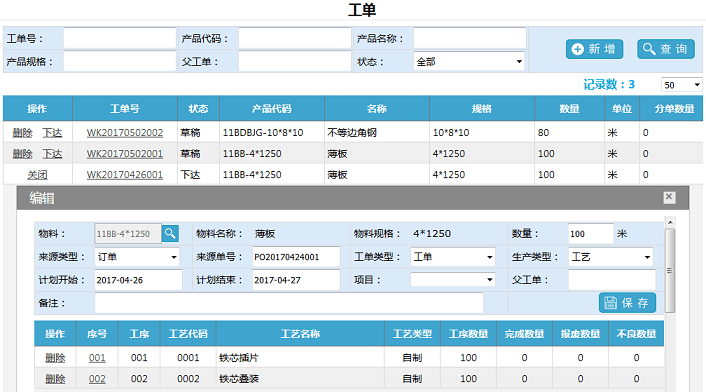
Task: Delete work order WK20170502002 via 删除
Action: point(23,133)
